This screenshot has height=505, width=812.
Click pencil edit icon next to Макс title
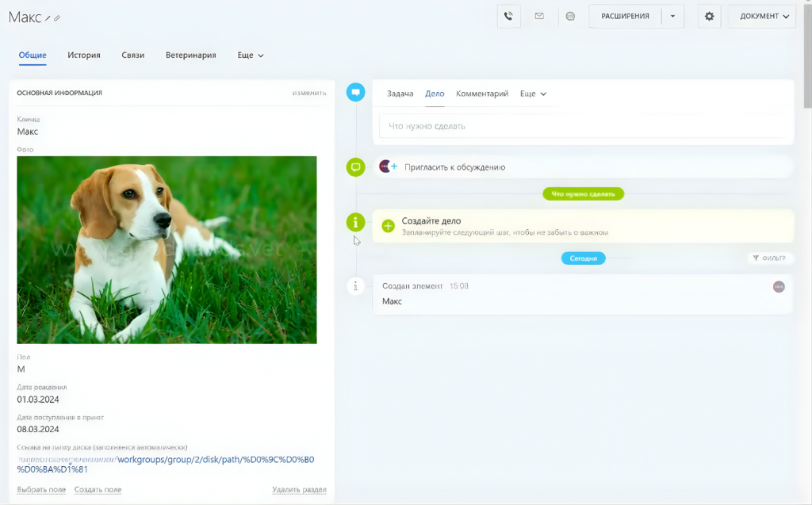pos(48,18)
